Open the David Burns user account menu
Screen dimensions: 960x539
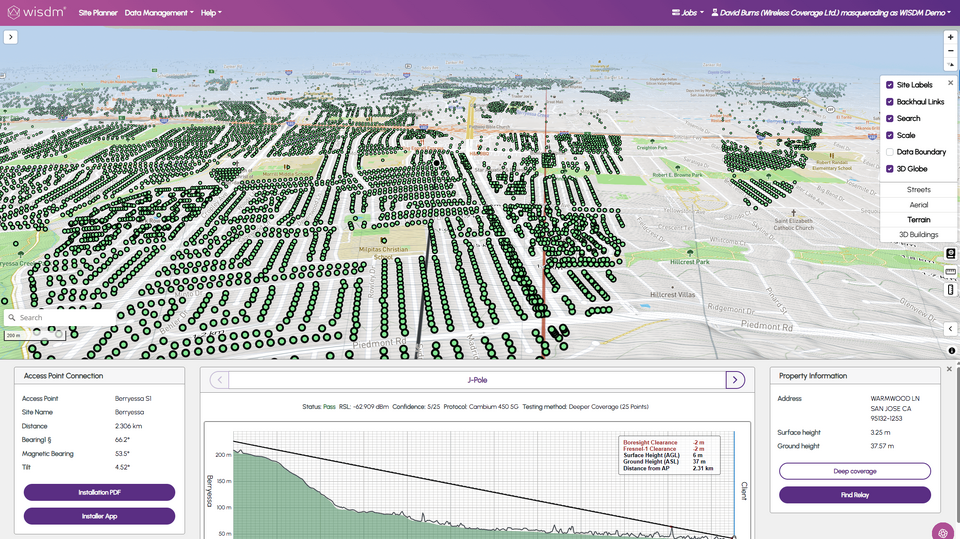[831, 13]
